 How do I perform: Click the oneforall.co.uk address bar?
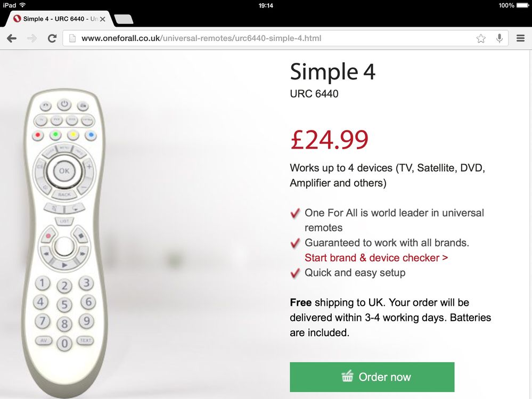tap(285, 38)
